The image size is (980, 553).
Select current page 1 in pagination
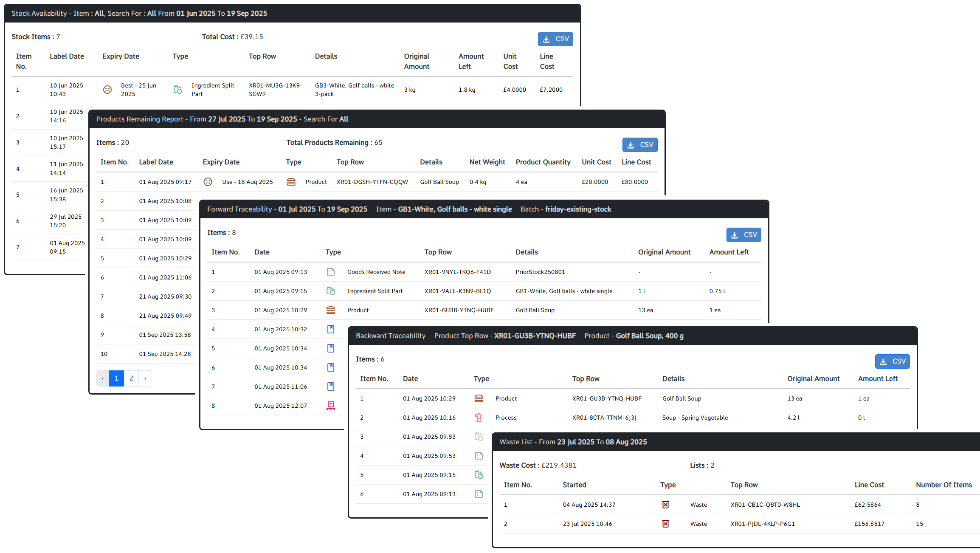click(116, 378)
